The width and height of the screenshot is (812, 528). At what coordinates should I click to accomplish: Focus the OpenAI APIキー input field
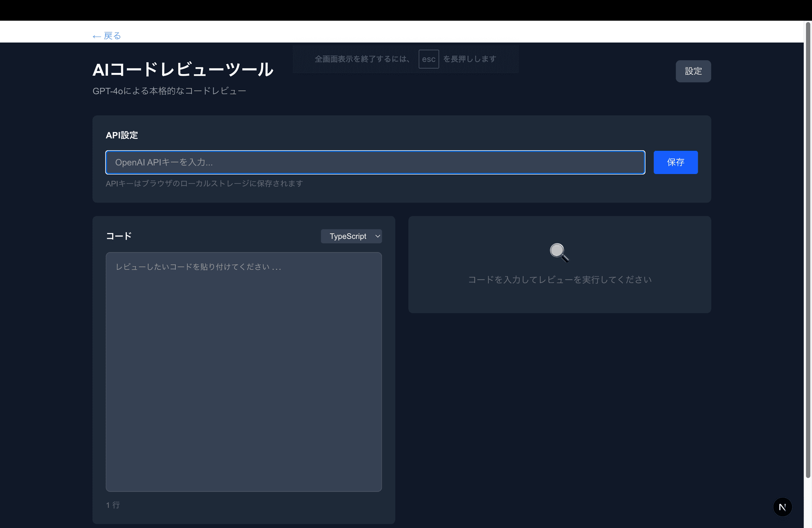coord(375,162)
